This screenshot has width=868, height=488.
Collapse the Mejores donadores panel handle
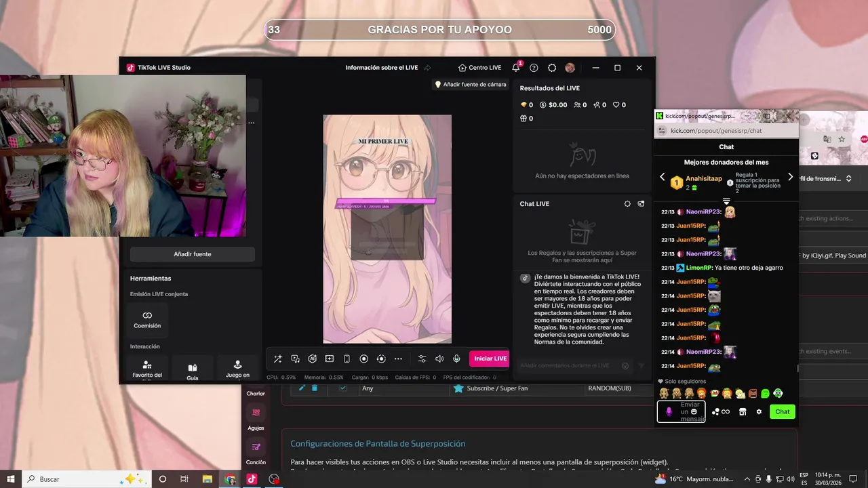coord(726,201)
